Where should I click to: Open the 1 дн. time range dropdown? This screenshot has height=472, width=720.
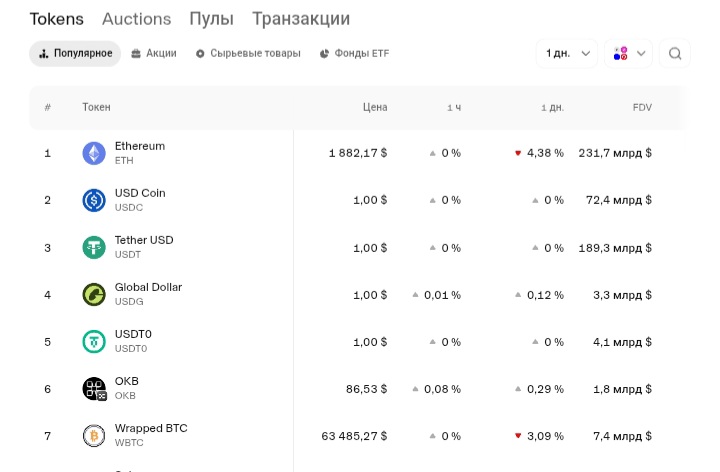pyautogui.click(x=567, y=54)
